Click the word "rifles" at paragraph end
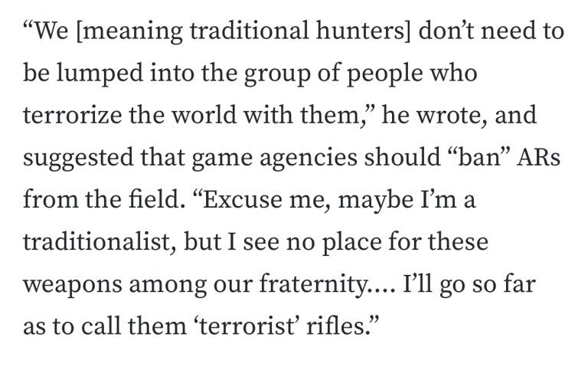This screenshot has width=588, height=383. [335, 326]
